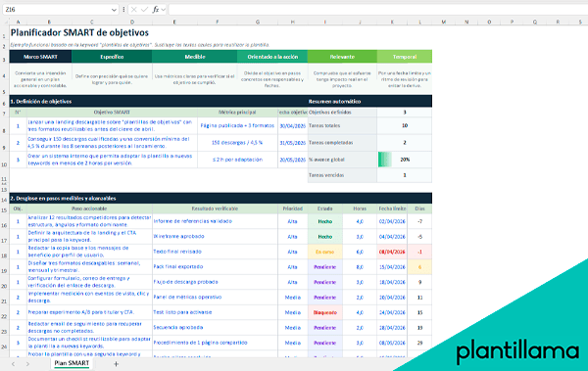Click the Flujo de descarga probado cell

click(215, 282)
